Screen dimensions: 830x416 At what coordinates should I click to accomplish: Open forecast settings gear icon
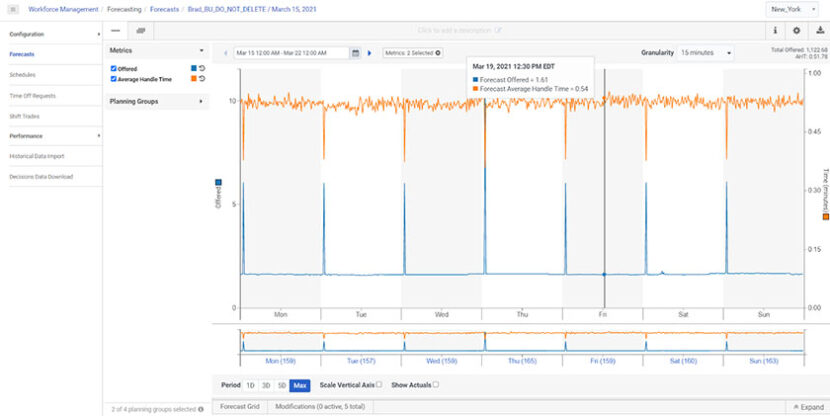point(796,31)
